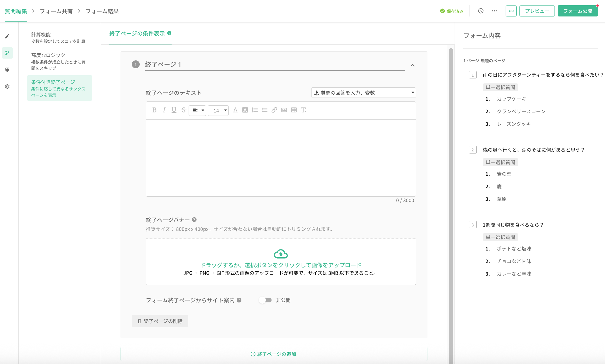Click help icon next to 終了ページの条件表示
The image size is (605, 364).
point(169,33)
